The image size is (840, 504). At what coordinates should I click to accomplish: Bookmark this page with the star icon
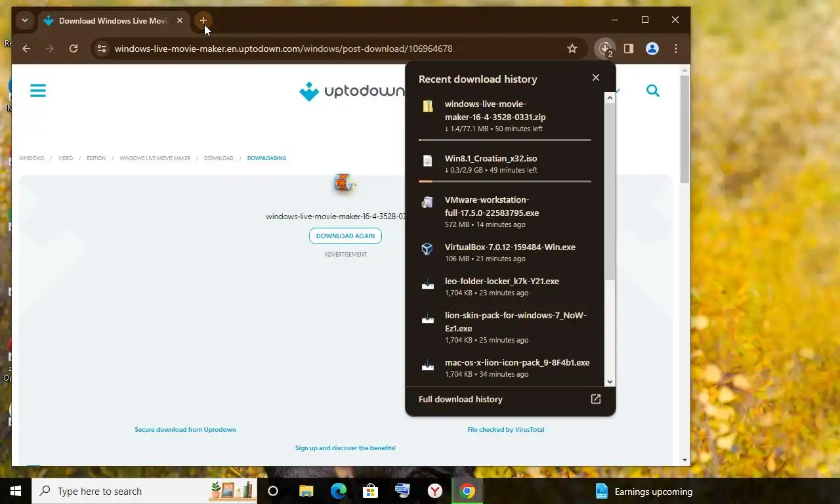pos(572,49)
